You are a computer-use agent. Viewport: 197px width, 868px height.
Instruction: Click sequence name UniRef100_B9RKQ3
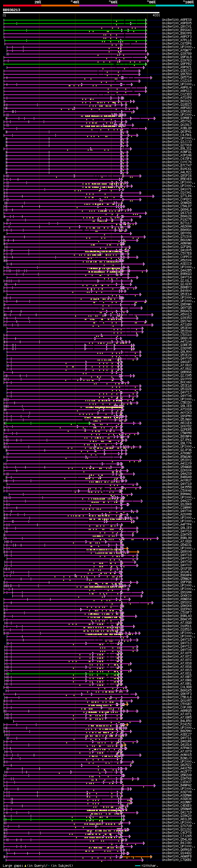177,274
